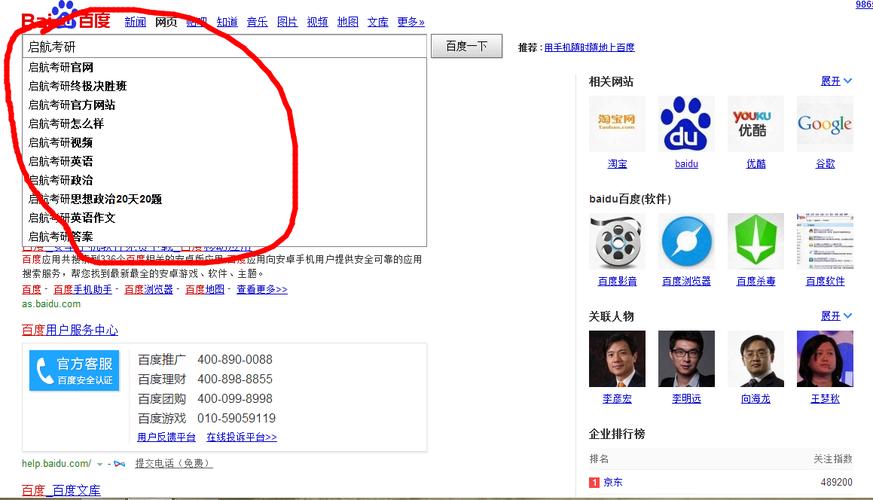Open the 用户反馈平台 link
The height and width of the screenshot is (500, 873).
click(x=166, y=437)
